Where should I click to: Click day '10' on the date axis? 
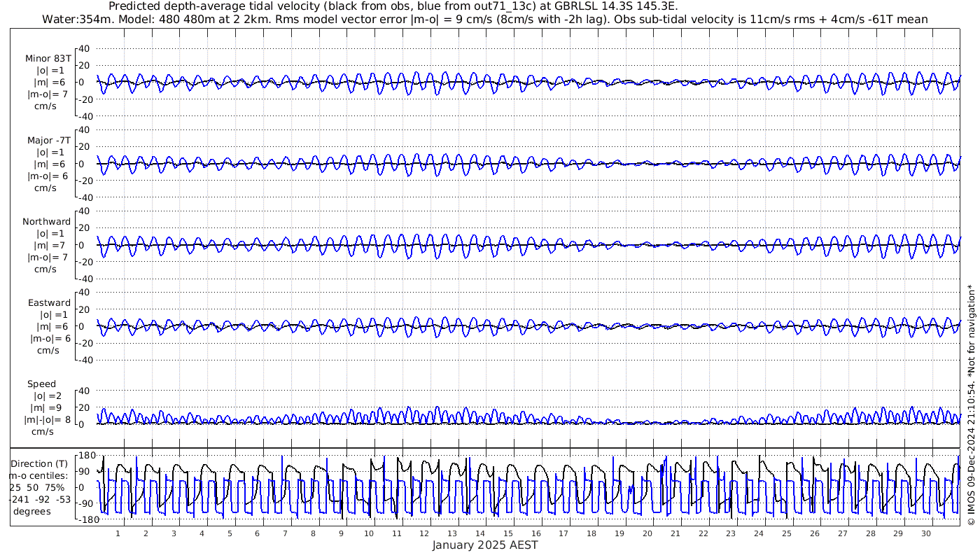click(369, 533)
